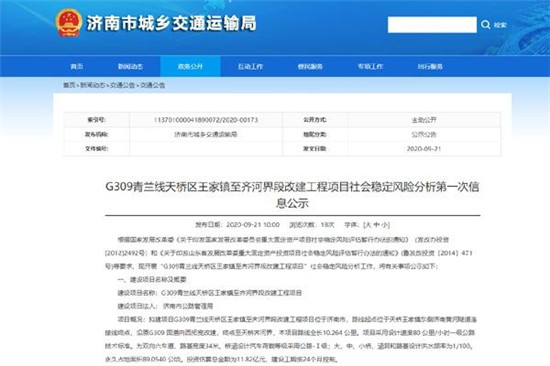550x366 pixels.
Task: Click the heading 一、建设项目名称及概要
Action: [x=152, y=280]
